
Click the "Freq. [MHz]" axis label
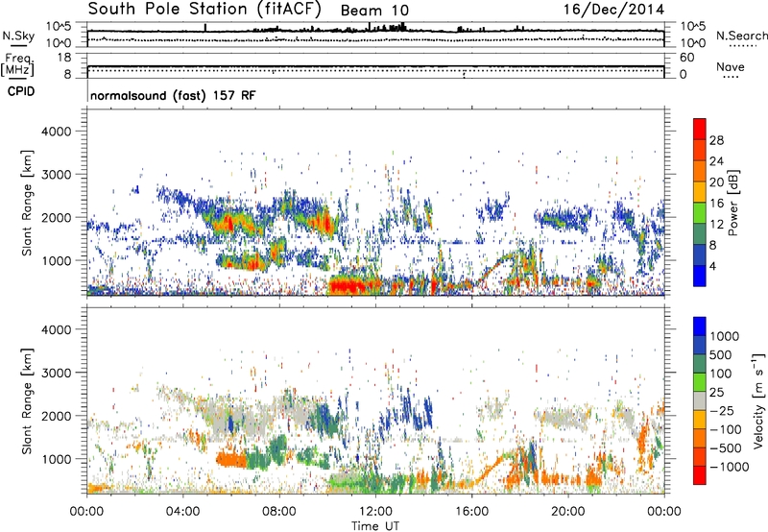click(x=18, y=64)
